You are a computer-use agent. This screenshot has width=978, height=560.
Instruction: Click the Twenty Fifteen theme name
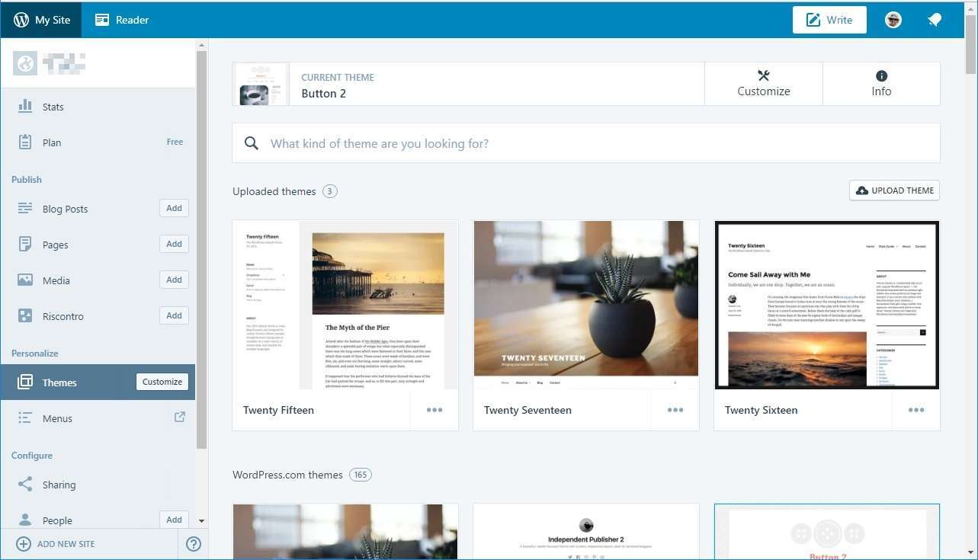click(x=278, y=410)
